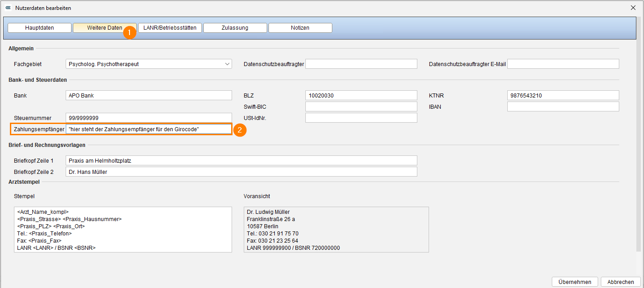Open the LANR/Betriebsstätten tab
This screenshot has height=288, width=644.
point(170,28)
